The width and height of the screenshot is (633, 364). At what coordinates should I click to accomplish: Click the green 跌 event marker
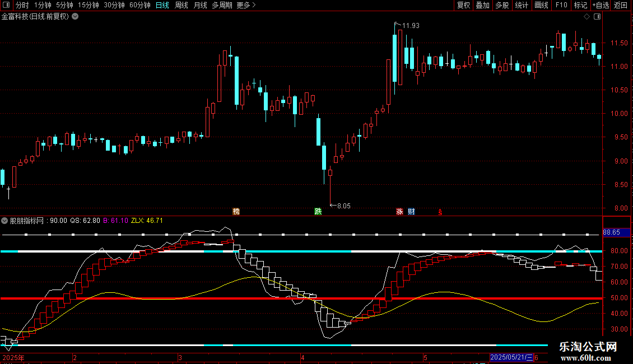pyautogui.click(x=318, y=212)
